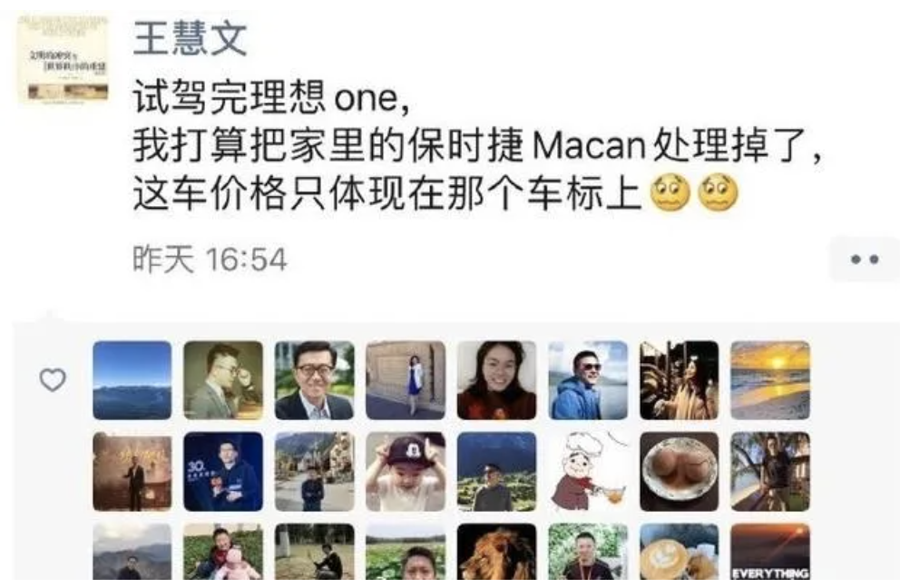
Task: Select the man with glasses in suit avatar
Action: click(x=315, y=380)
